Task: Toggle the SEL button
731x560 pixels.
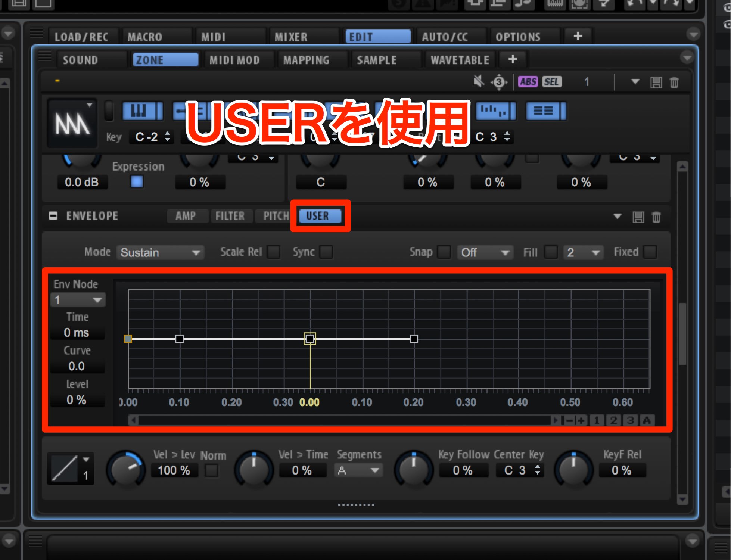Action: [x=552, y=82]
